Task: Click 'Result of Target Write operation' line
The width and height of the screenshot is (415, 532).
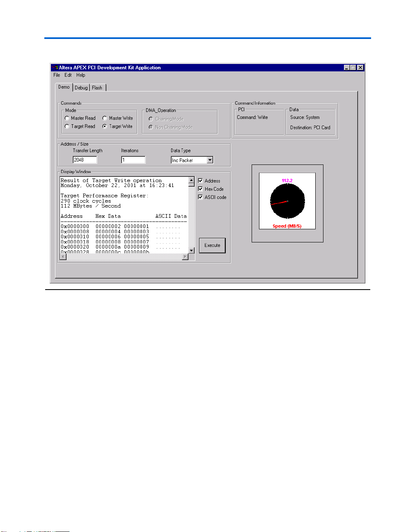Action: click(x=111, y=180)
